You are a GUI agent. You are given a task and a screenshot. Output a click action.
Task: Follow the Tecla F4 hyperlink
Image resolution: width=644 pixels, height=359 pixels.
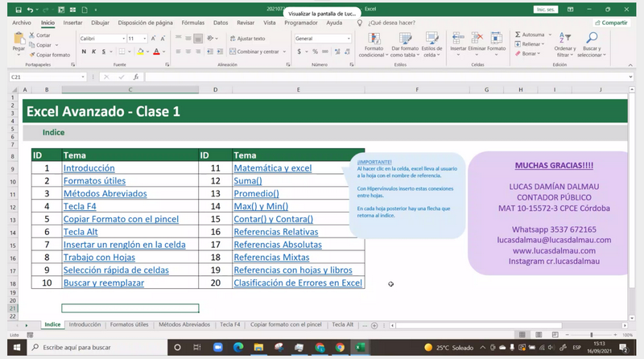[80, 206]
